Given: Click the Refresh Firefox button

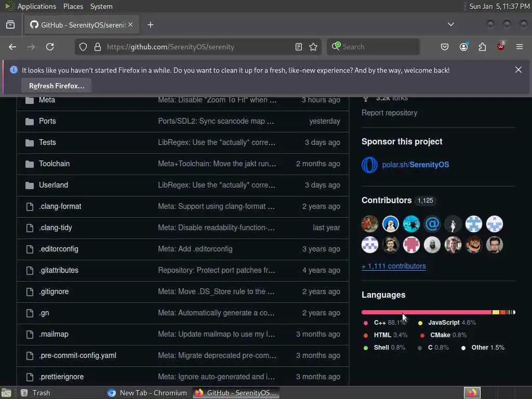Looking at the screenshot, I should [x=56, y=86].
